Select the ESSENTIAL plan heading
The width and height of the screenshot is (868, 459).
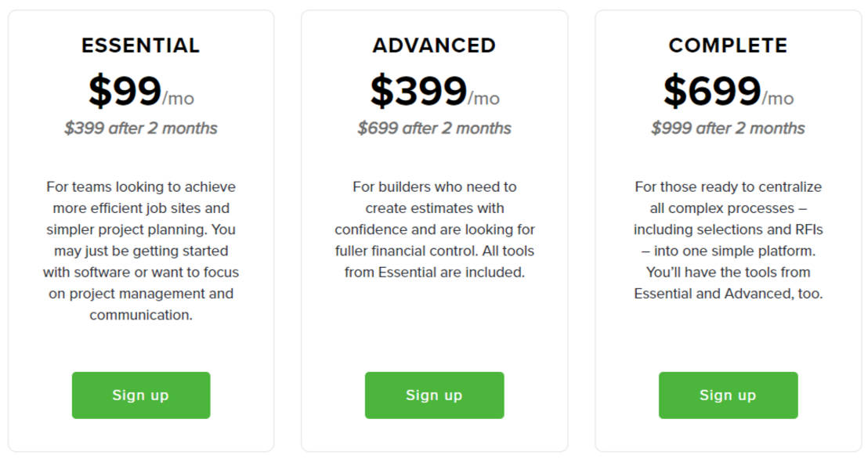click(140, 45)
